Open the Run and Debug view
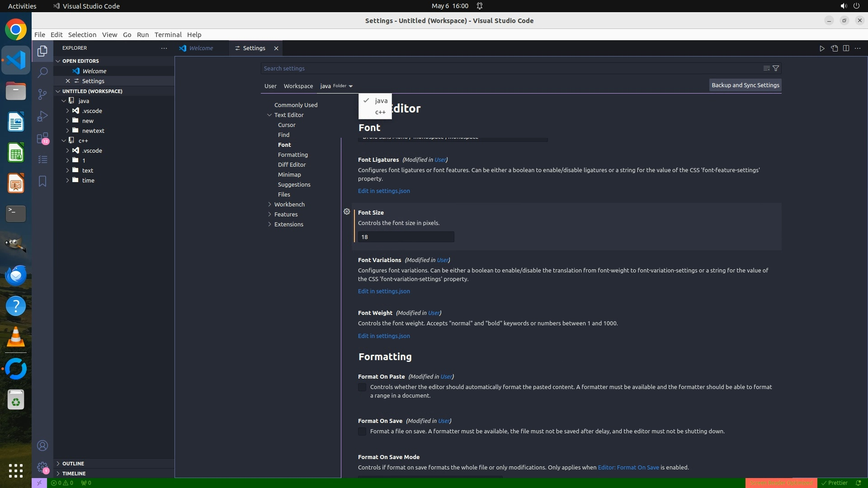The image size is (868, 488). [42, 116]
